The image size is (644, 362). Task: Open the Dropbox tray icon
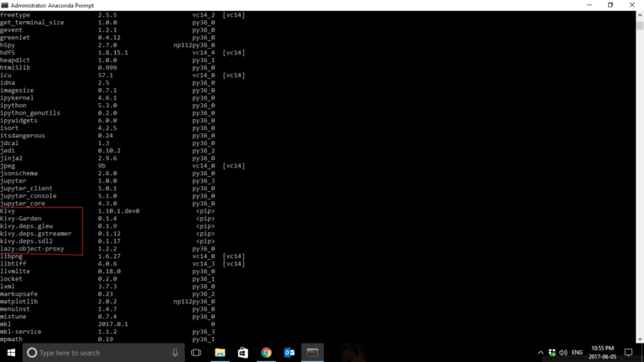click(x=552, y=353)
